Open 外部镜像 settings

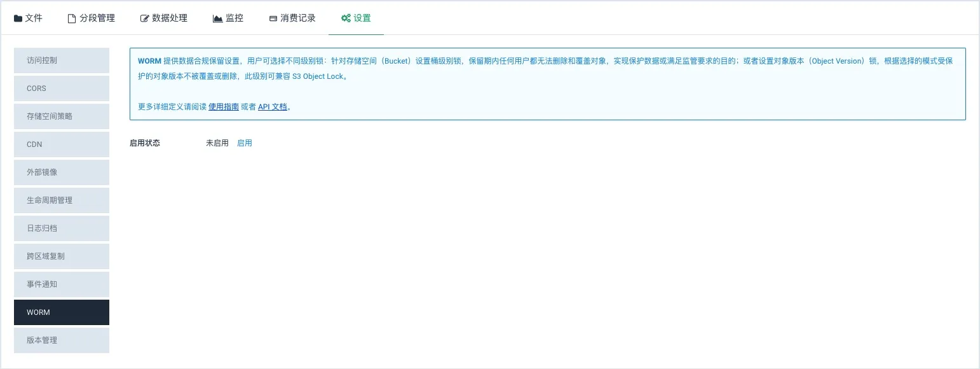[x=62, y=172]
